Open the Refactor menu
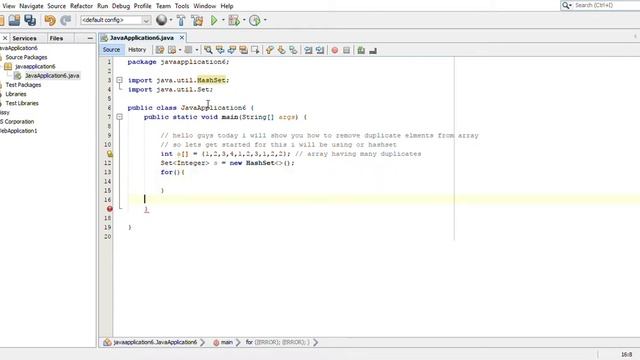 (x=81, y=6)
